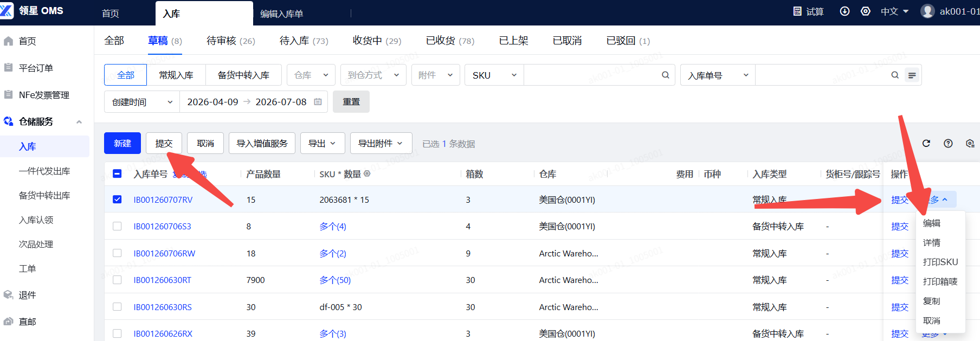Image resolution: width=980 pixels, height=341 pixels.
Task: Click the SKU search magnifier icon
Action: pyautogui.click(x=666, y=75)
